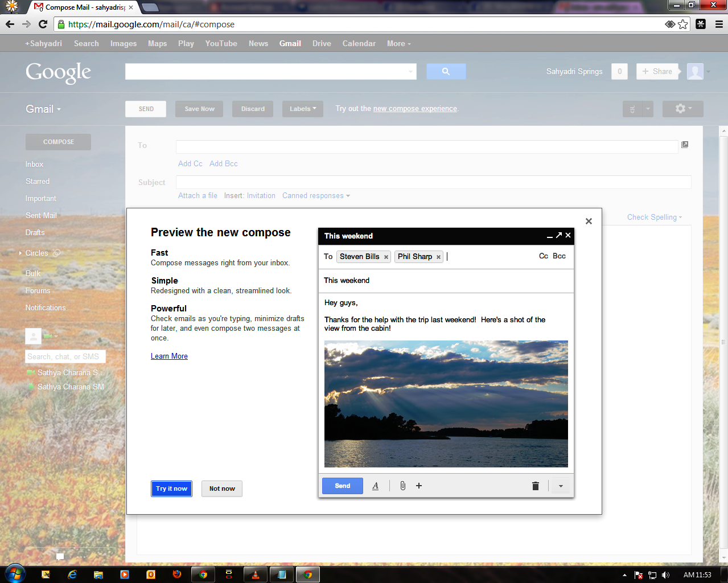Open the Learn More link
The width and height of the screenshot is (728, 583).
click(169, 356)
